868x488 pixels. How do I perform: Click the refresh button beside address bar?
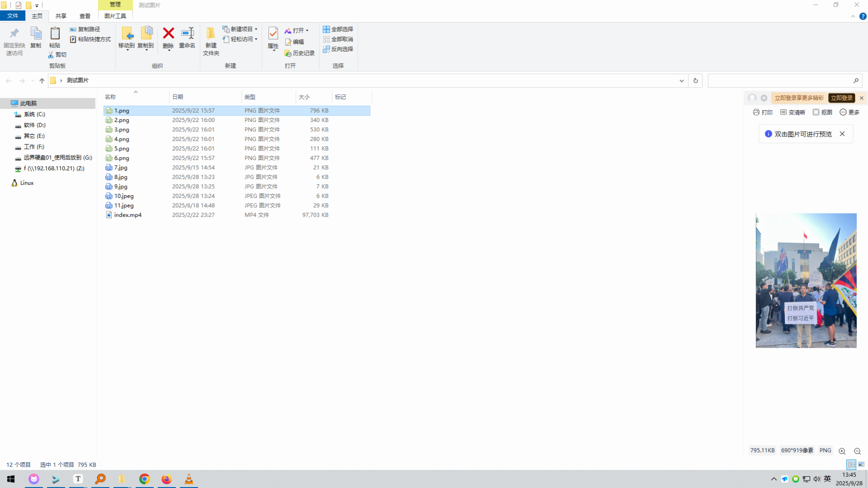(695, 81)
